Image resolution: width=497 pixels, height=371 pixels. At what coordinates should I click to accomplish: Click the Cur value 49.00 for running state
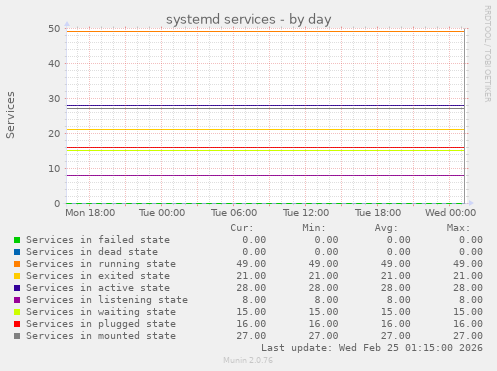tap(251, 264)
